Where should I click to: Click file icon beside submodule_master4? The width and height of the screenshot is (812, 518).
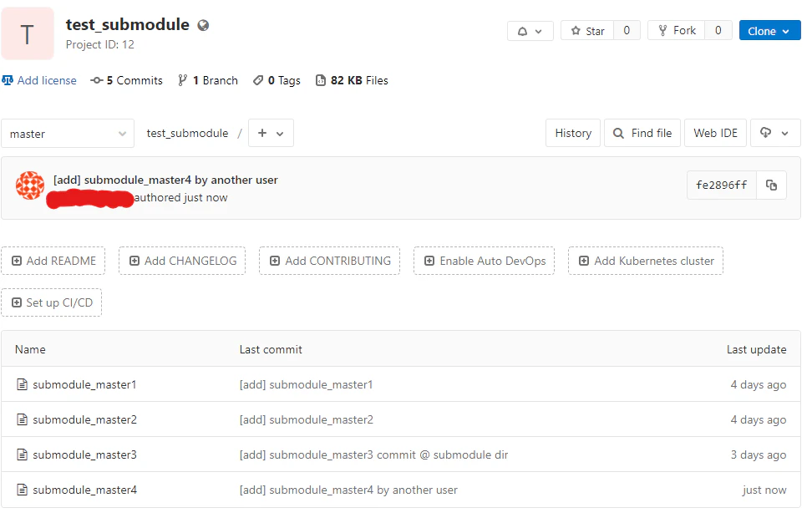(22, 490)
